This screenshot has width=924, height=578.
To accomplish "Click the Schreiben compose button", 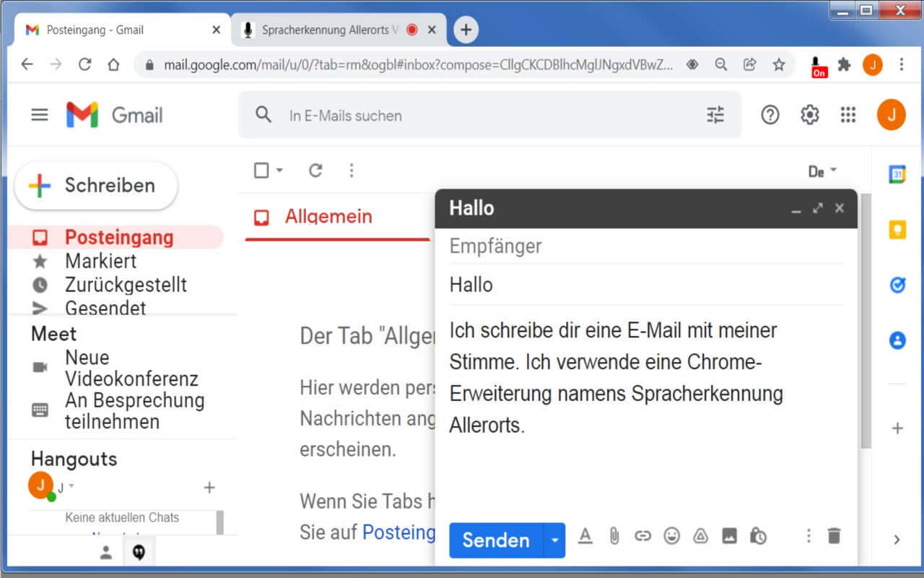I will (x=96, y=186).
